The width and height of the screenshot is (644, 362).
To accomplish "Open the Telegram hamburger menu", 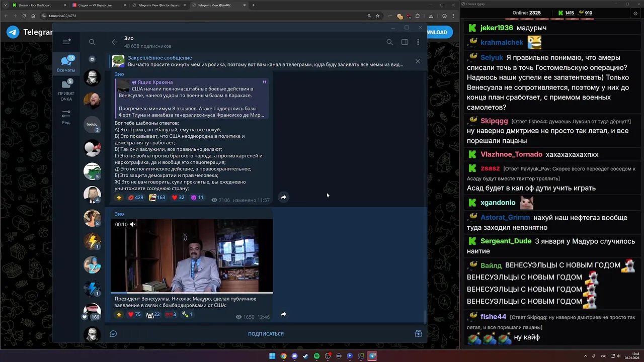I will (x=66, y=42).
